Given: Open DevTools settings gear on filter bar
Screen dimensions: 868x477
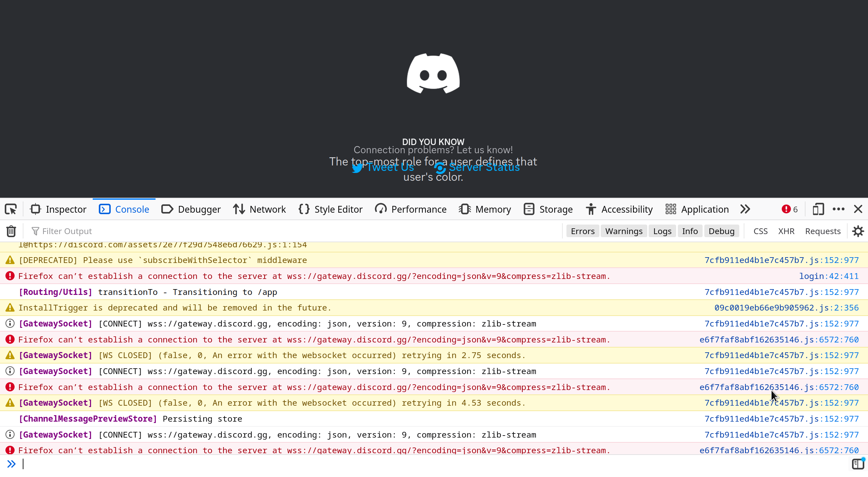Looking at the screenshot, I should pyautogui.click(x=858, y=231).
